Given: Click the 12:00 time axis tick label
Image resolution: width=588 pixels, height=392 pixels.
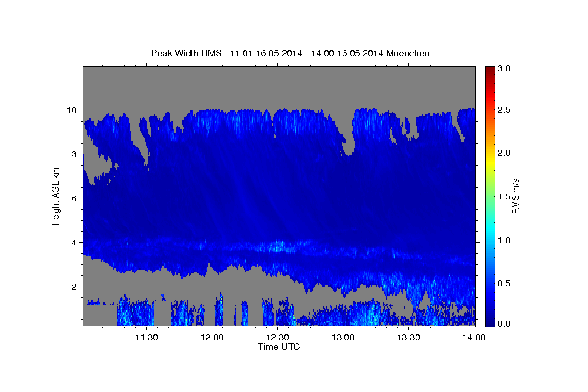Looking at the screenshot, I should (213, 337).
